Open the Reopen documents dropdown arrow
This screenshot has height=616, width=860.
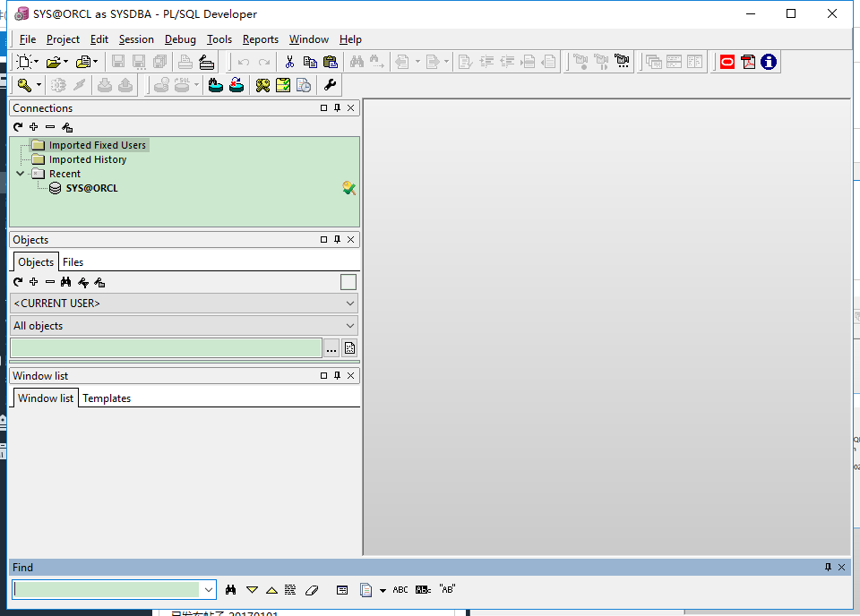click(96, 62)
